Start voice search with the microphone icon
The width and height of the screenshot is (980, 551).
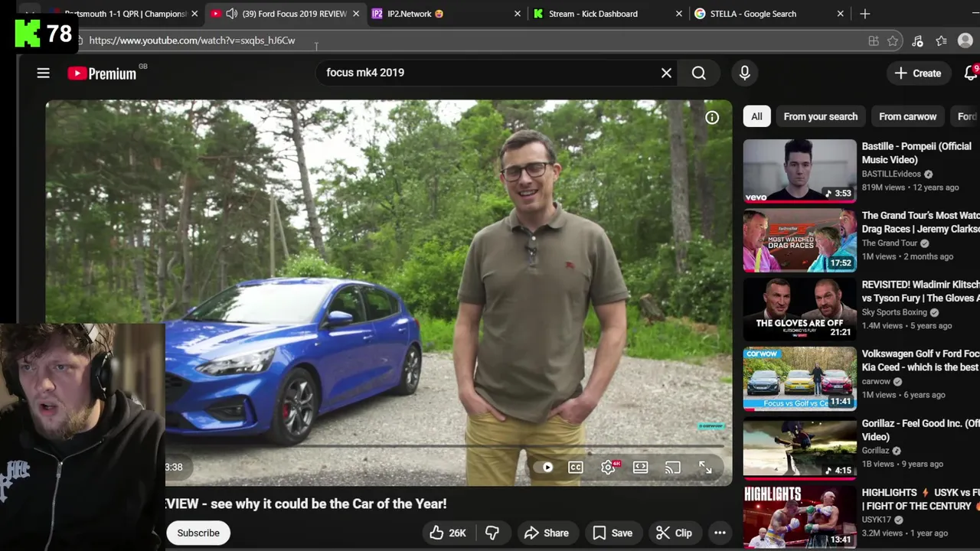pyautogui.click(x=744, y=73)
